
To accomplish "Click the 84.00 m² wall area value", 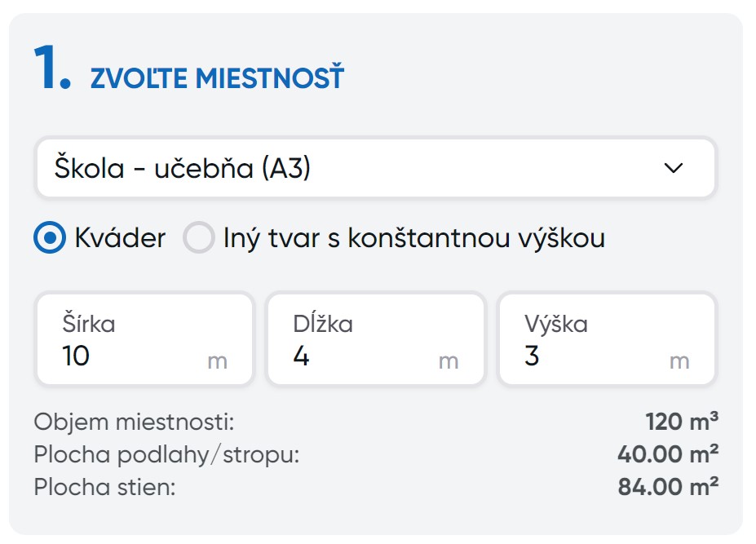I will pos(668,487).
